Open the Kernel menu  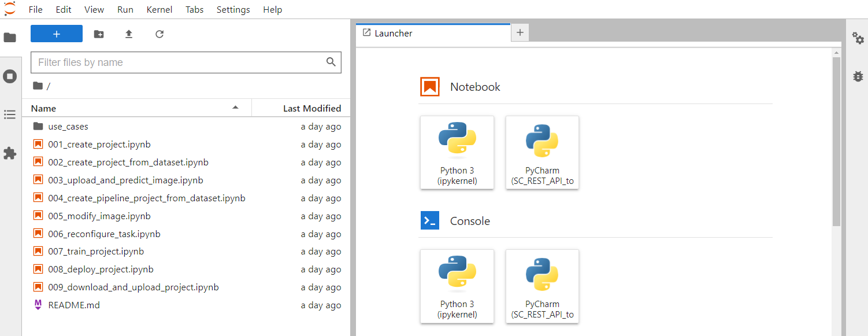coord(159,10)
